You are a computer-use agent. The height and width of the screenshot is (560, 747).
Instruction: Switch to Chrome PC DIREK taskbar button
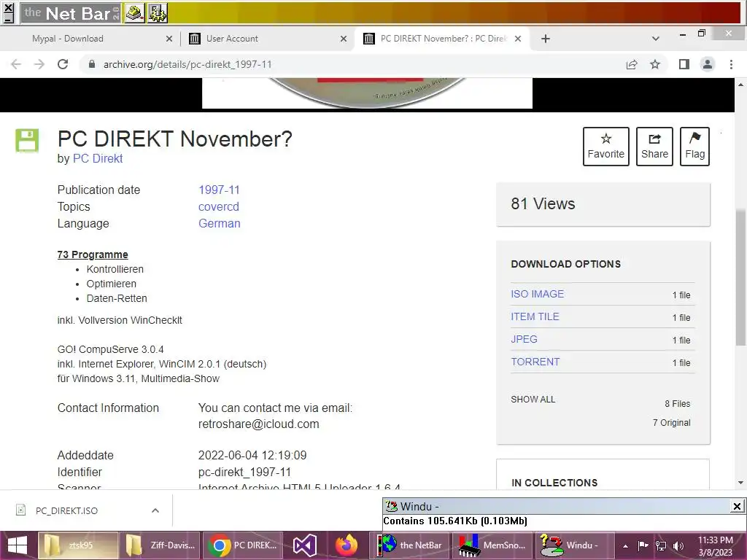click(244, 545)
